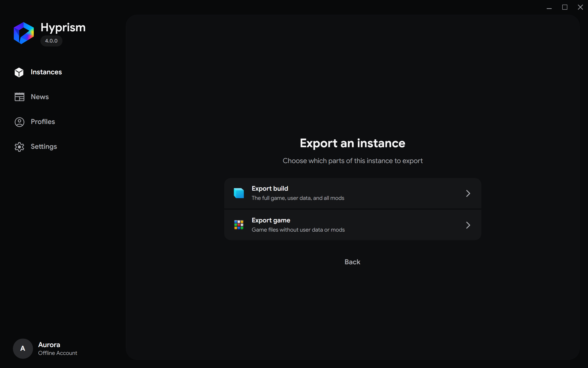
Task: Click the Aurora avatar circle
Action: [23, 348]
